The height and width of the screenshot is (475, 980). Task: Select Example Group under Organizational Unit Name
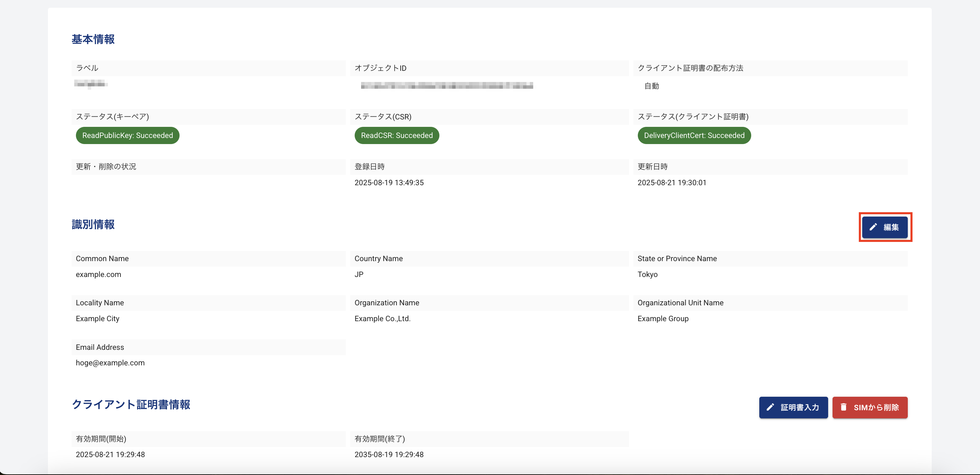(x=663, y=319)
